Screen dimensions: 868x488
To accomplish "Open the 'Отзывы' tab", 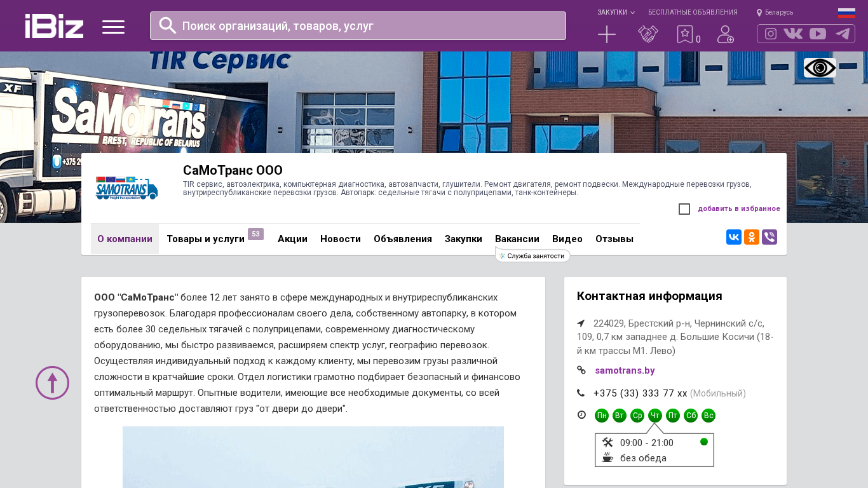I will [x=614, y=239].
